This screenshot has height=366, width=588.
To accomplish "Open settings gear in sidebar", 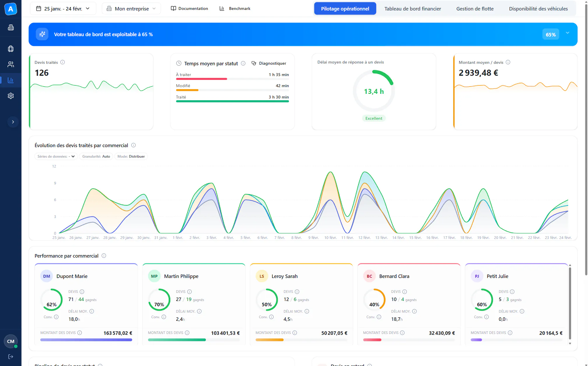I will [x=11, y=96].
